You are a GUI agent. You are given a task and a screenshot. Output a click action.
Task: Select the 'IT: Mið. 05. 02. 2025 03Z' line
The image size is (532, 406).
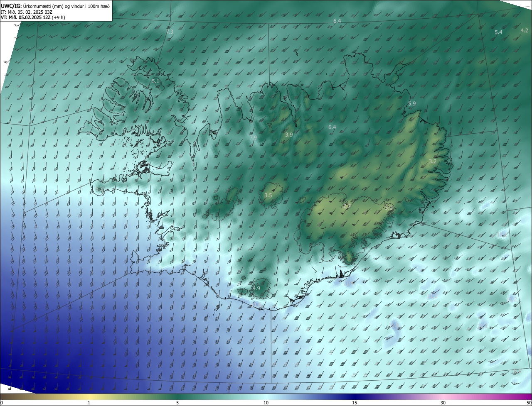(27, 12)
